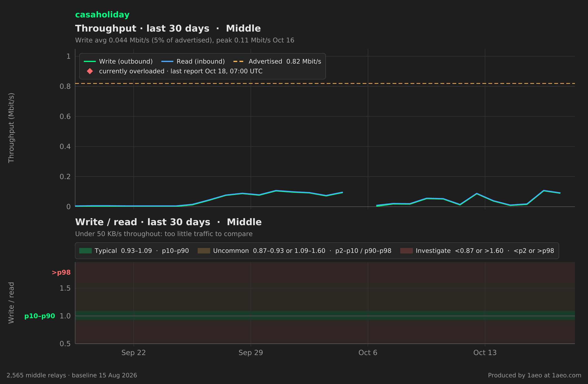Click the Write / read vertical axis label
Viewport: 588px width, 384px height.
pyautogui.click(x=11, y=303)
